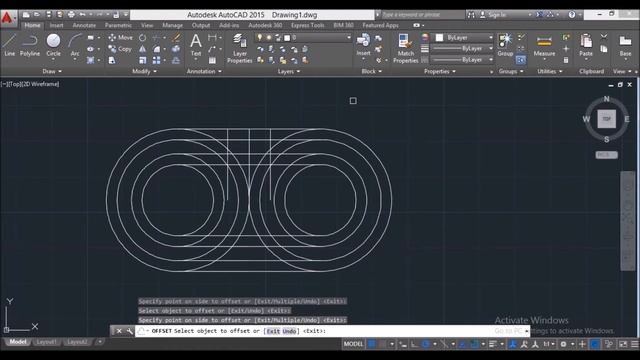Expand the Layers panel
This screenshot has width=640, height=360.
pos(289,71)
